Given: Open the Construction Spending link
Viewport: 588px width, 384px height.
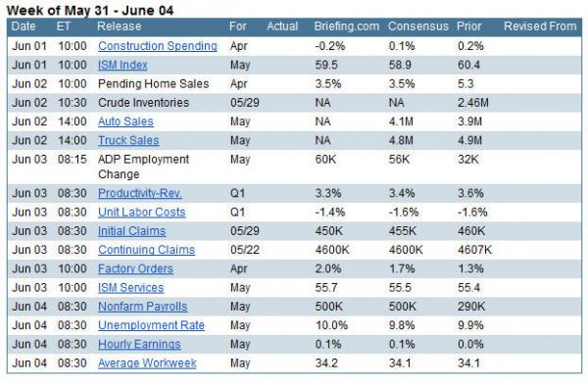Looking at the screenshot, I should (158, 46).
